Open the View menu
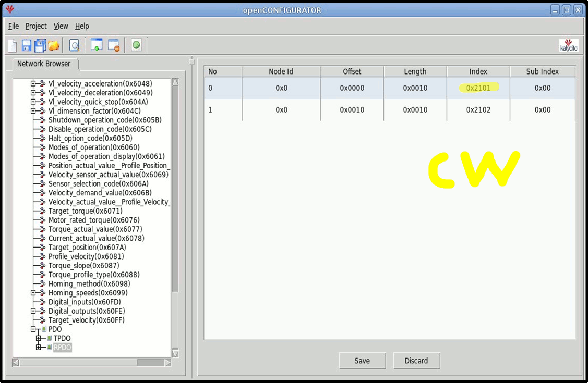Viewport: 588px width, 383px height. pyautogui.click(x=61, y=26)
